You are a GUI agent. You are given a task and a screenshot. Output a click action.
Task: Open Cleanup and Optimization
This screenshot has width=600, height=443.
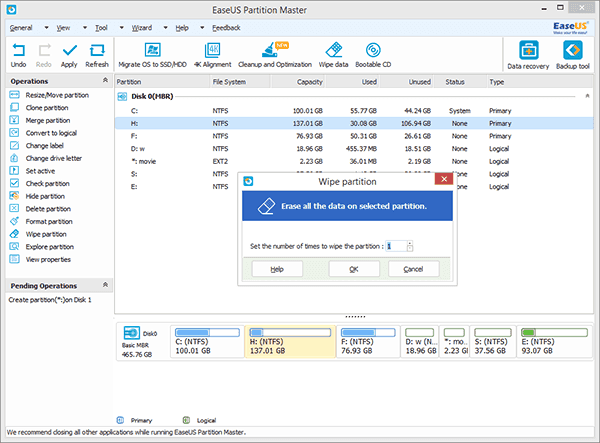[275, 55]
